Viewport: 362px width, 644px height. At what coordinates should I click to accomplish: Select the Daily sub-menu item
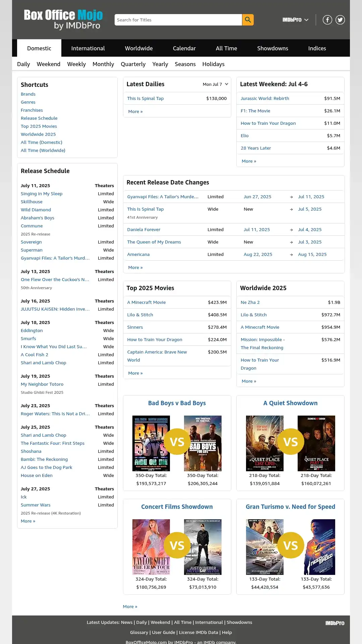pyautogui.click(x=23, y=64)
